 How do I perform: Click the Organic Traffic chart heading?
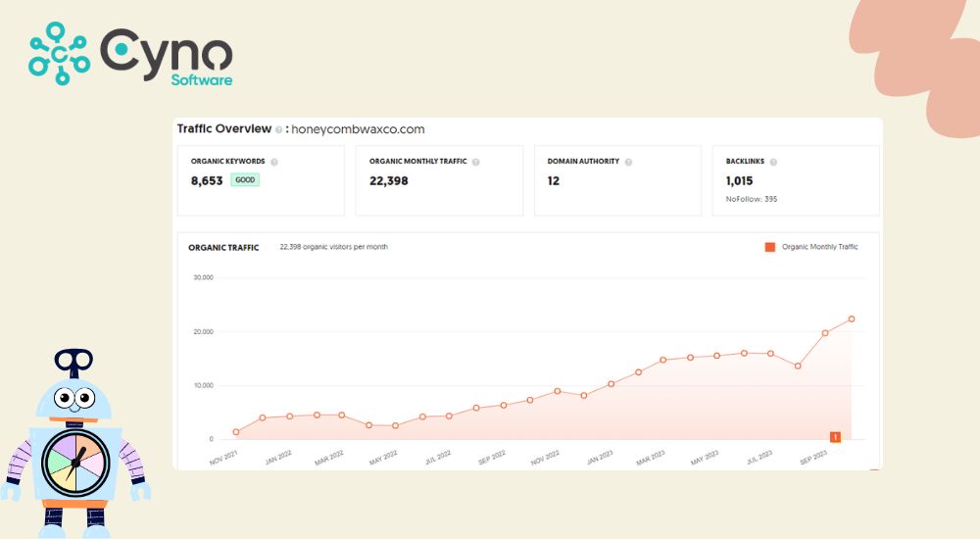[x=223, y=248]
